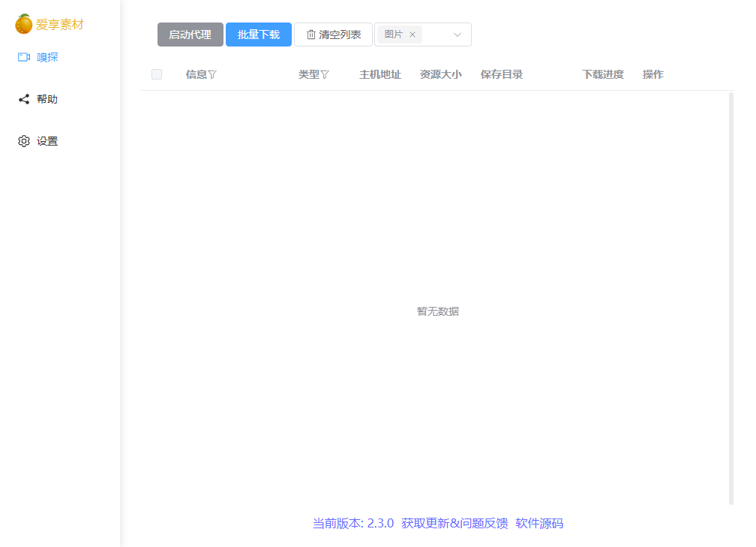Remove the 图片 tag with its X

412,35
